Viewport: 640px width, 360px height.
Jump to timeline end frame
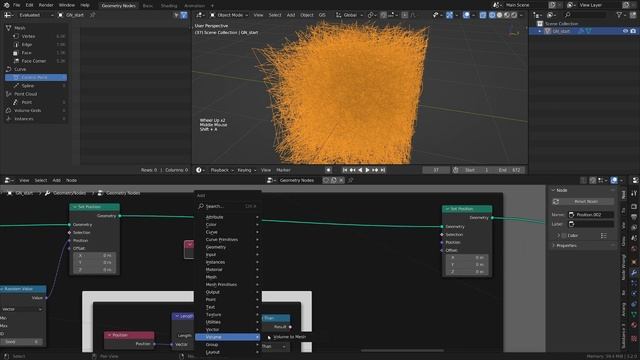click(x=383, y=170)
